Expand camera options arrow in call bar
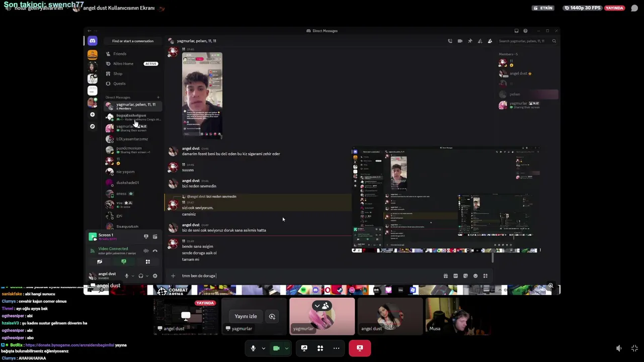Image resolution: width=644 pixels, height=362 pixels. pos(287,348)
